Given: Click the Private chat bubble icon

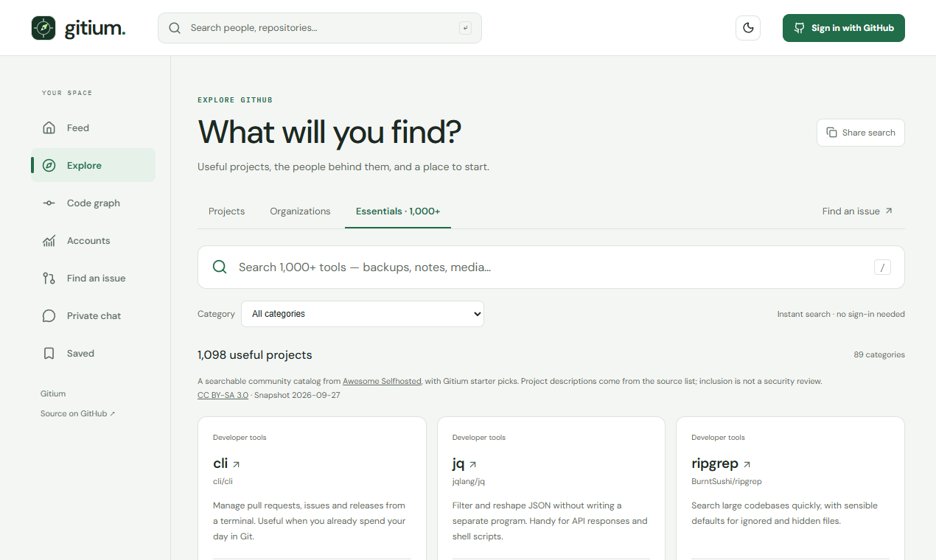Looking at the screenshot, I should [49, 315].
